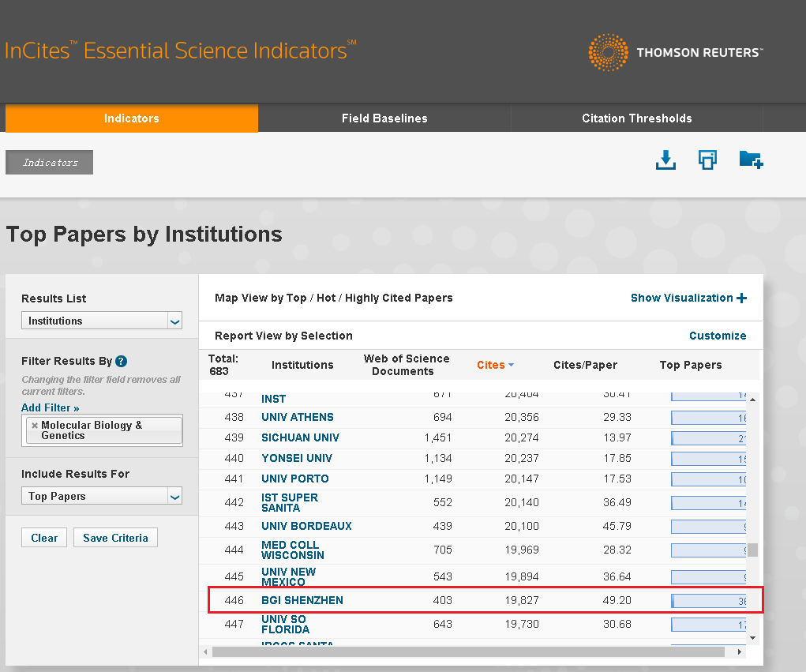Screen dimensions: 806x672
Task: Click the UNIV ATHENS top papers bar
Action: coord(708,418)
